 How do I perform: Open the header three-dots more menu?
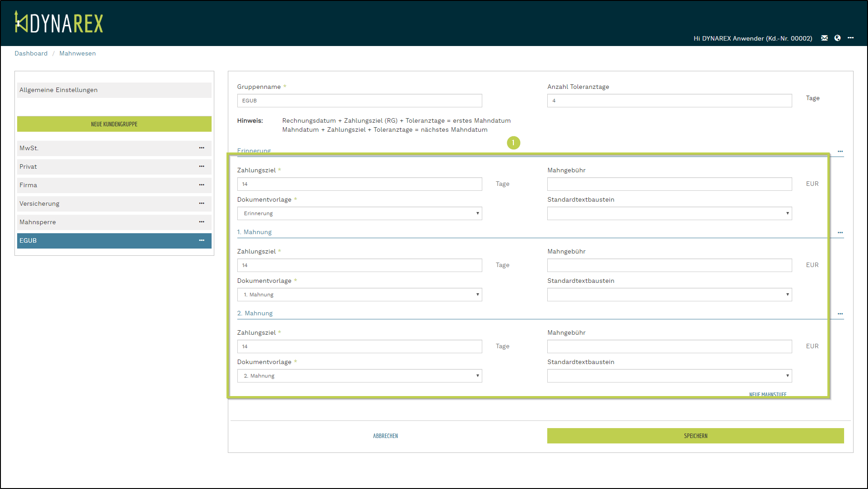(x=850, y=38)
